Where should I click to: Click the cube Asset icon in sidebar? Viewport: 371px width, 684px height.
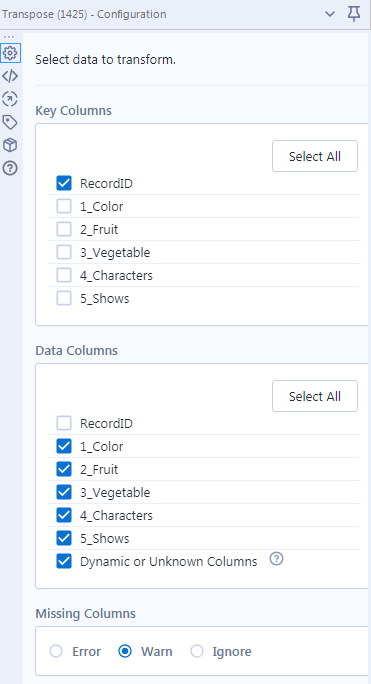(10, 145)
